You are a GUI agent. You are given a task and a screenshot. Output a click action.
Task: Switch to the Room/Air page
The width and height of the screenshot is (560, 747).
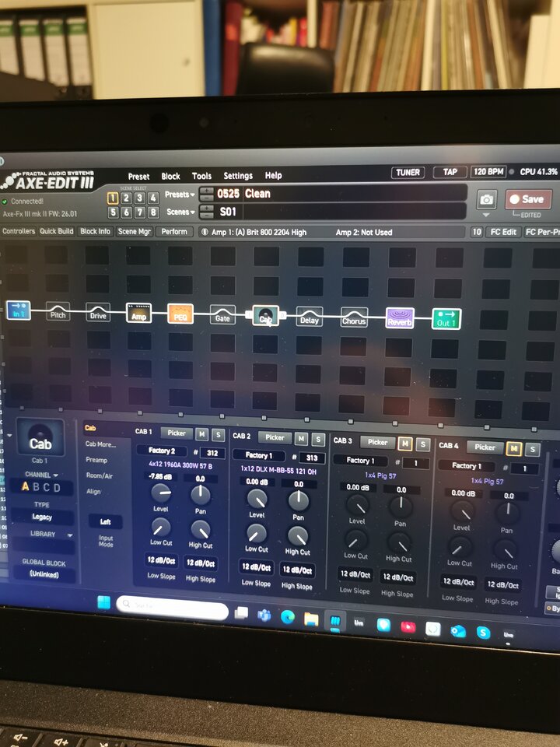coord(99,475)
